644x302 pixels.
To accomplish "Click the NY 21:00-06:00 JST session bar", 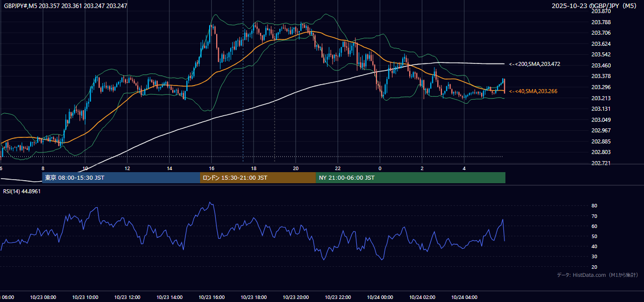I will 411,178.
